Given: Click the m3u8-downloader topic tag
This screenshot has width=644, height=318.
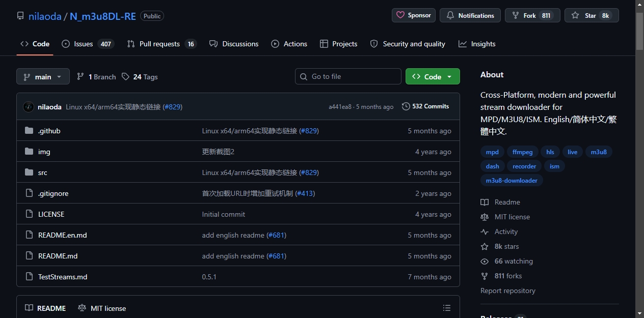Looking at the screenshot, I should (512, 181).
